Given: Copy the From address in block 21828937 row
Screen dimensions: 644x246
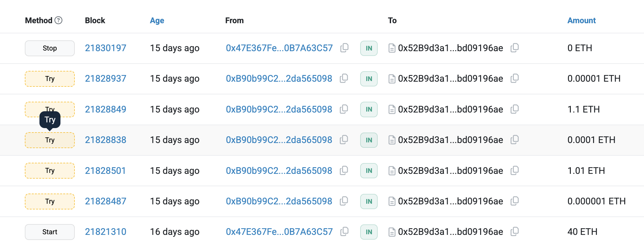Looking at the screenshot, I should click(344, 78).
